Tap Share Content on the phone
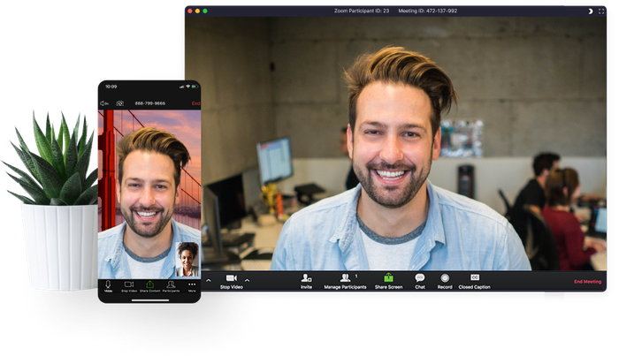 [x=149, y=285]
